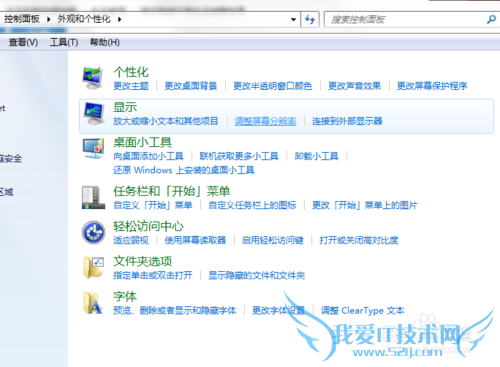Open the 帮助(H) menu
This screenshot has height=367, width=500.
[105, 42]
